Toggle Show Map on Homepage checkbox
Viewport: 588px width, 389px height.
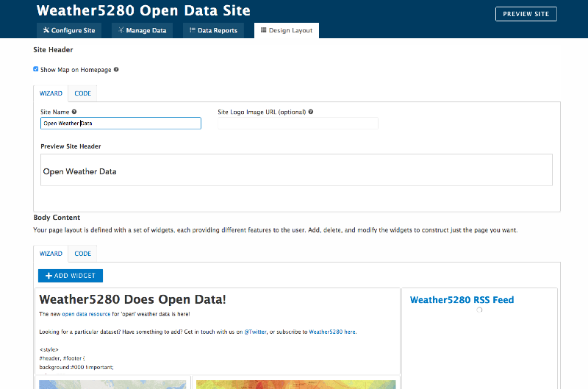pos(35,69)
